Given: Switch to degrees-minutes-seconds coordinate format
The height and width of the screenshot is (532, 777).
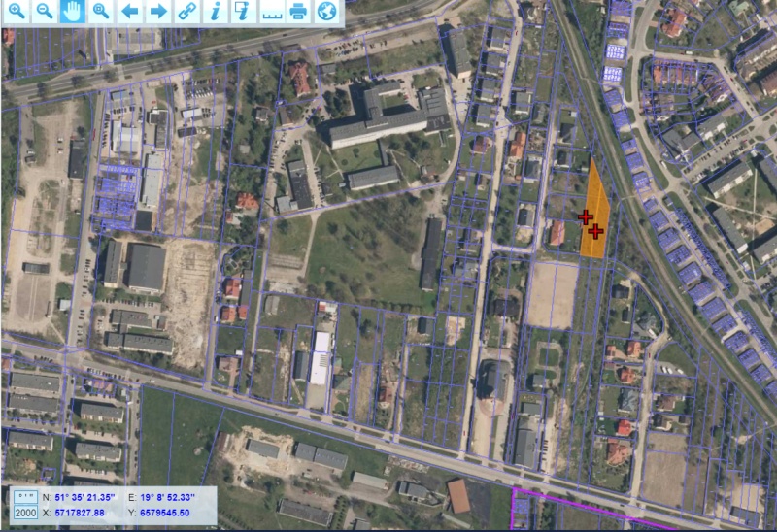Looking at the screenshot, I should pos(25,497).
